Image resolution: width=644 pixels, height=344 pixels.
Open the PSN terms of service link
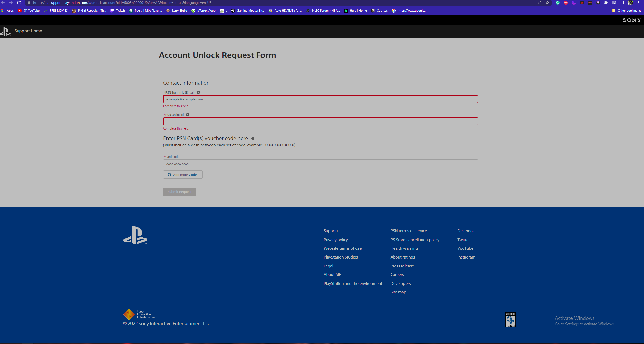point(409,231)
